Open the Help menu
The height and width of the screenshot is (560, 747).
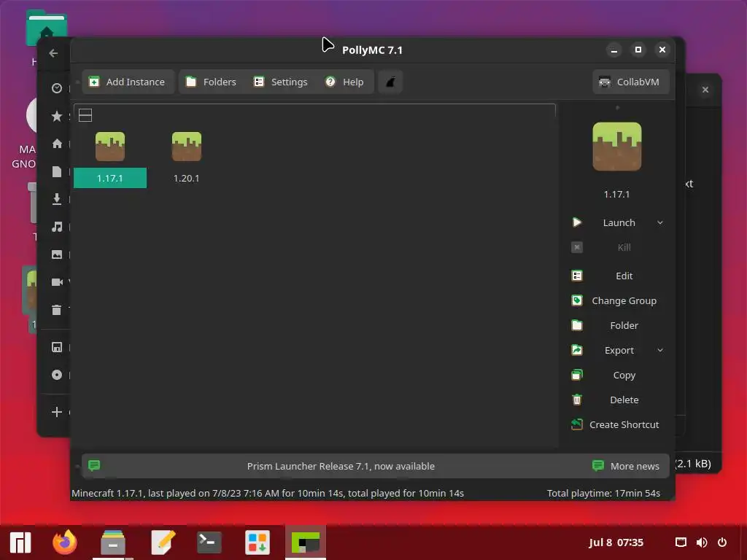click(x=344, y=82)
